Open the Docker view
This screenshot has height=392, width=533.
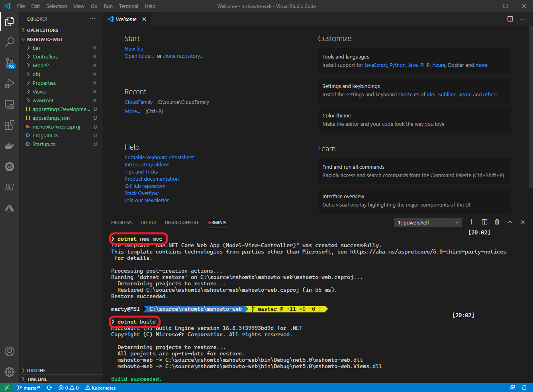click(10, 146)
